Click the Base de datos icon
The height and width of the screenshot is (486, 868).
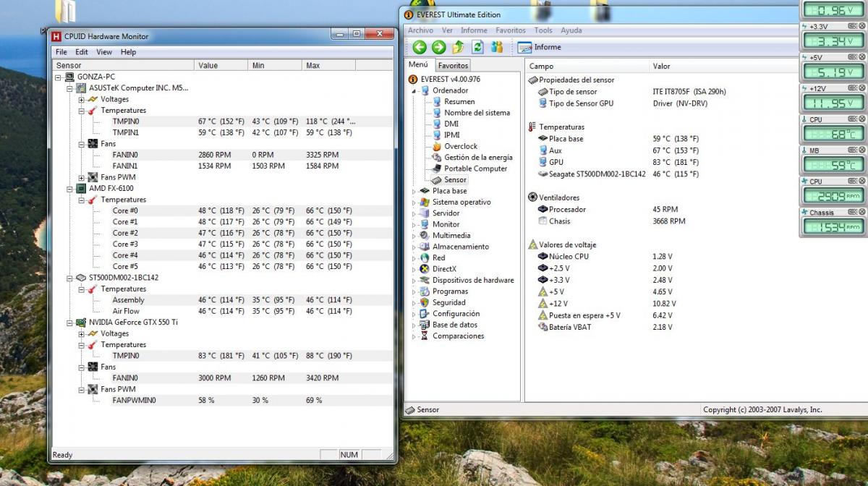pyautogui.click(x=425, y=325)
